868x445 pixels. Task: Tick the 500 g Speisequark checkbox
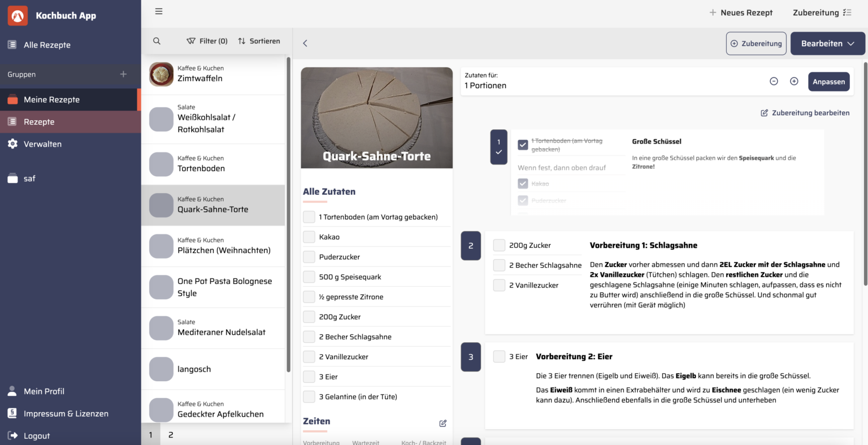[309, 277]
